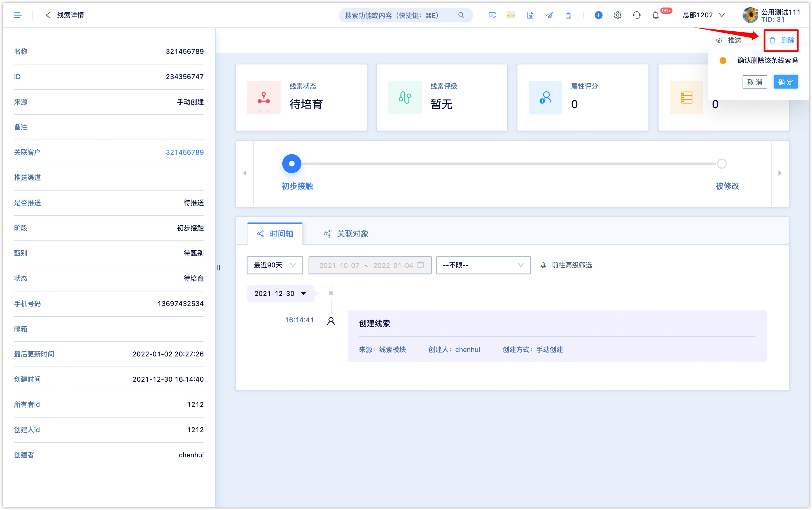Viewport: 812px width, 510px height.
Task: Click the sunflower user avatar
Action: pos(751,15)
